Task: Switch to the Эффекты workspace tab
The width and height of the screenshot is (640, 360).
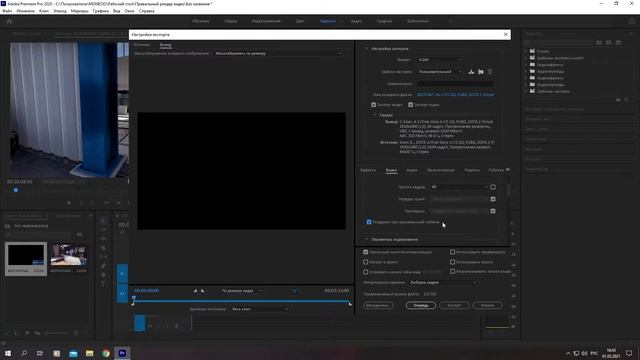Action: click(x=327, y=21)
